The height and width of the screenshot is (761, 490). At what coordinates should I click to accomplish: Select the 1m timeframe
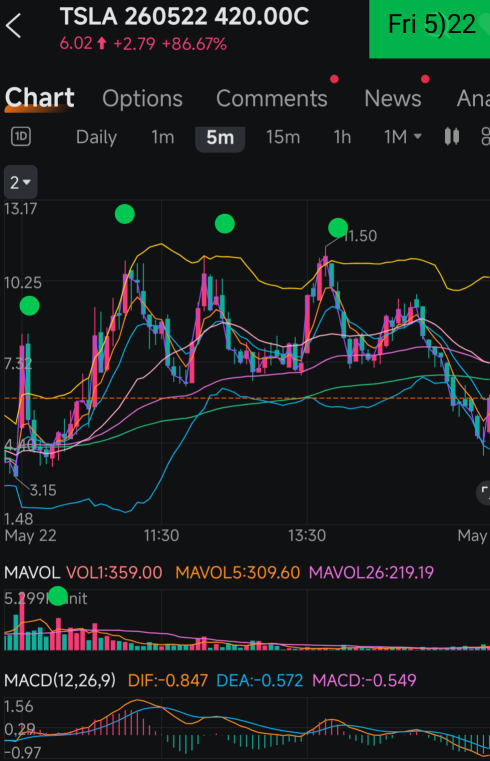point(163,137)
